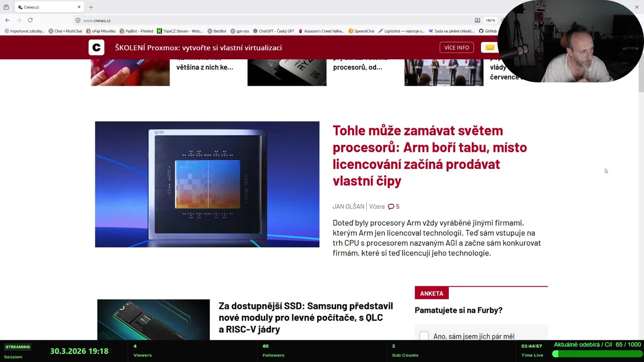Open uPaji Mluvitko bookmark
644x362 pixels.
[x=101, y=31]
